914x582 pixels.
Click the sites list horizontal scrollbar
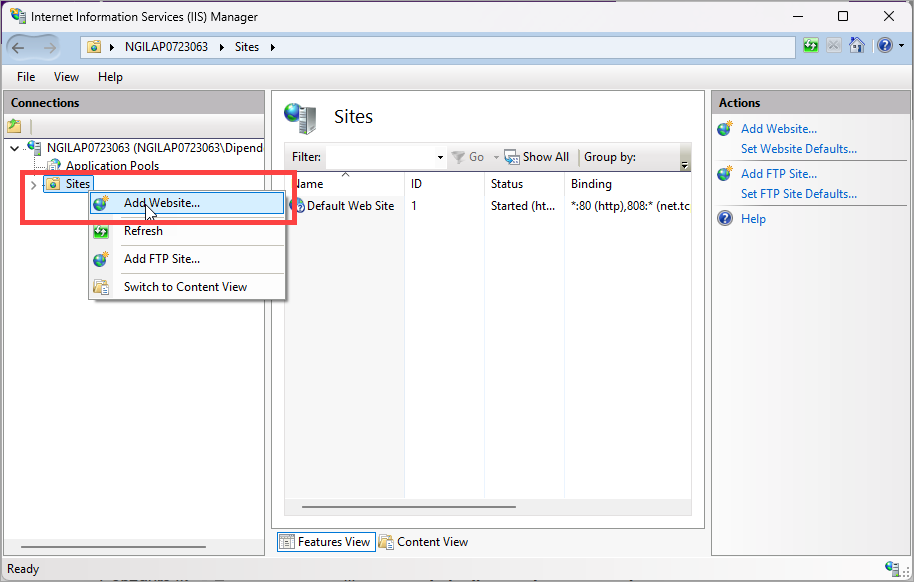pyautogui.click(x=409, y=507)
